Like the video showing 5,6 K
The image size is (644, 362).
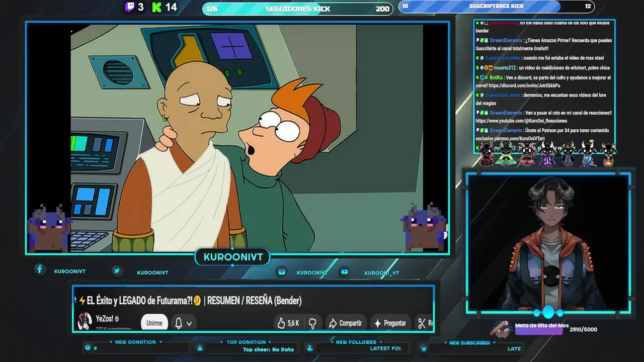288,323
